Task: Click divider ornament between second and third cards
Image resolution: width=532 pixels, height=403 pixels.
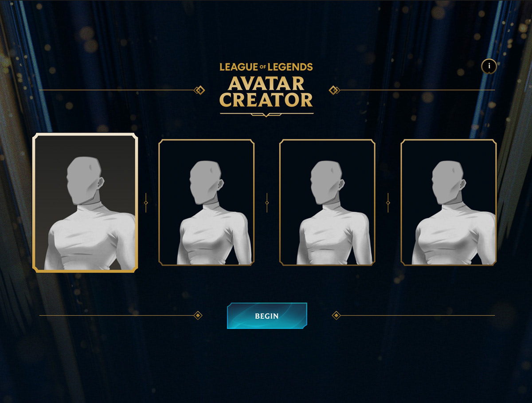Action: click(267, 203)
